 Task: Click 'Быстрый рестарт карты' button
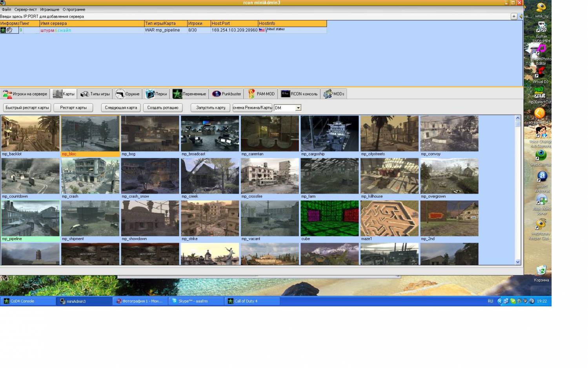27,108
